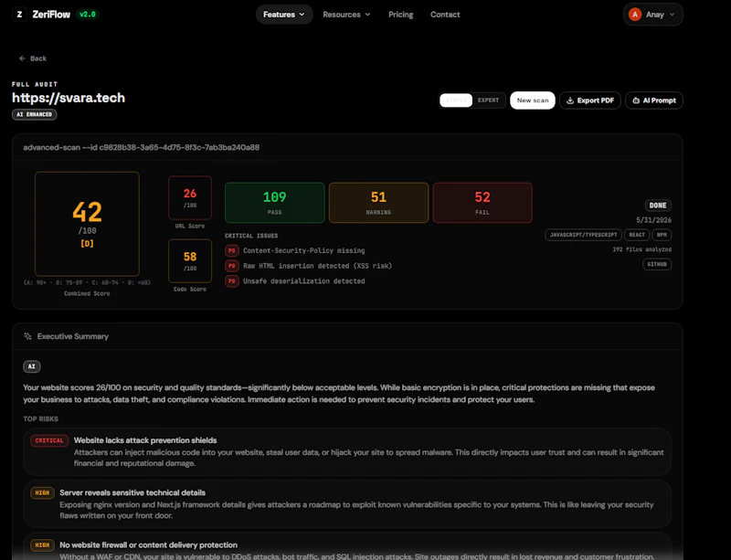Click the combined score 42 box
731x560 pixels.
point(87,224)
